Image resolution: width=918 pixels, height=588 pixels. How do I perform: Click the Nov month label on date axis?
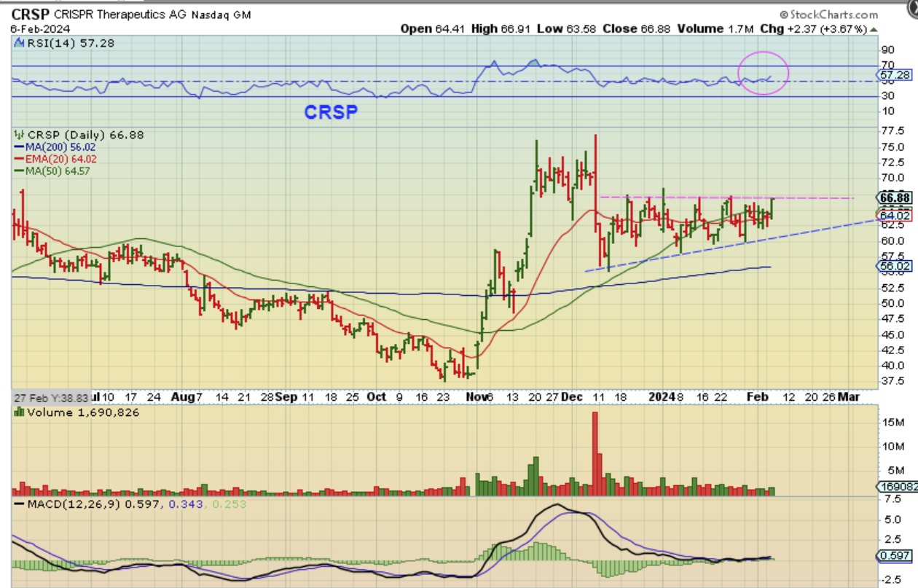pyautogui.click(x=475, y=397)
